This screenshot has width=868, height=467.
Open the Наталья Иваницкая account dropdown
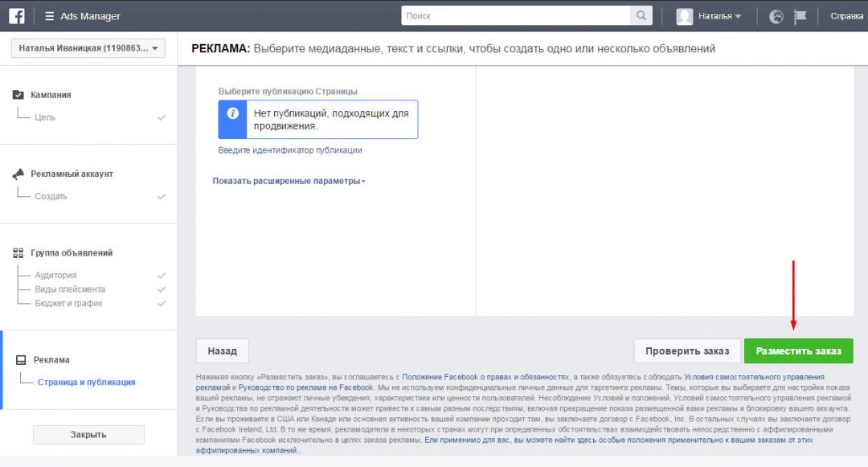tap(88, 48)
